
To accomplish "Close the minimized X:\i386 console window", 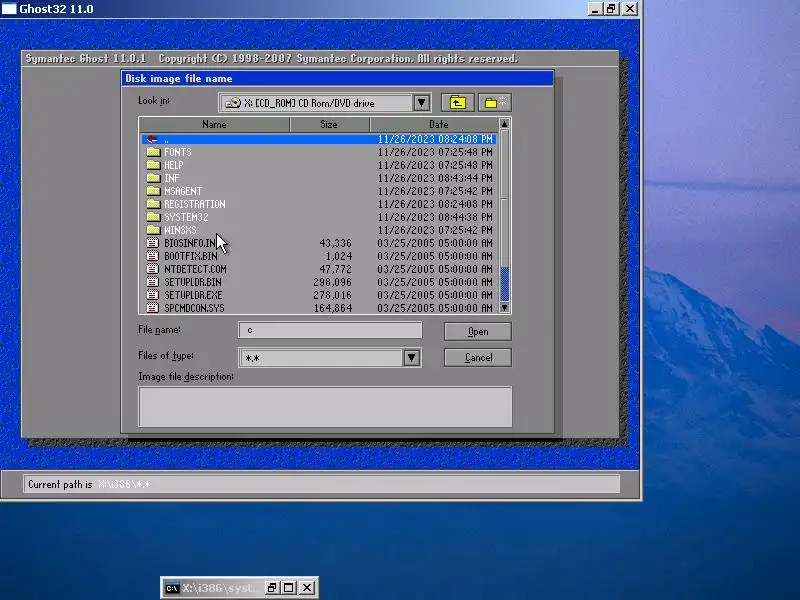I will click(307, 588).
